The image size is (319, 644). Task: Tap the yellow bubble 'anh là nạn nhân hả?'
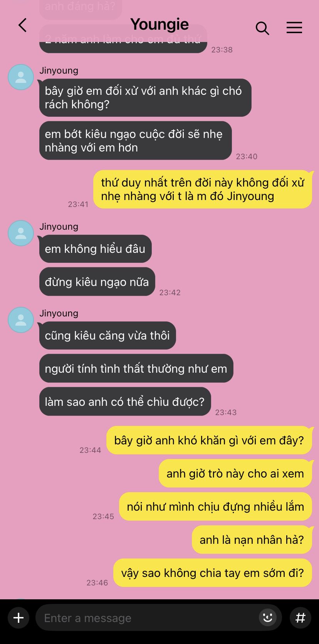252,540
